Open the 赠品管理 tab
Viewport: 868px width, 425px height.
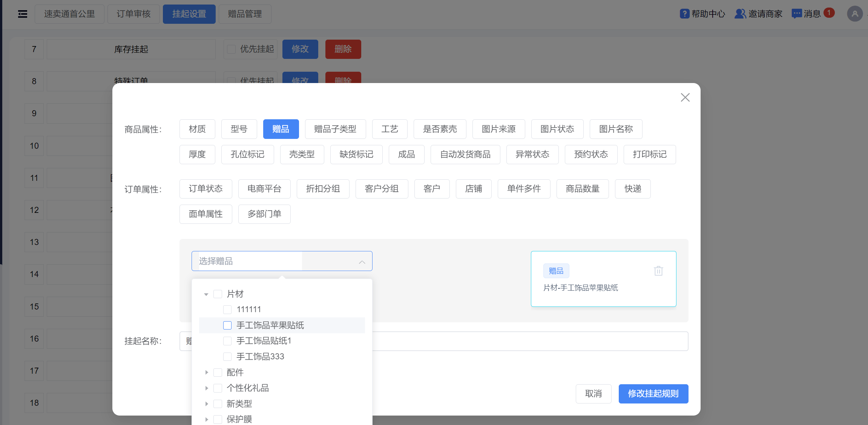(x=245, y=14)
